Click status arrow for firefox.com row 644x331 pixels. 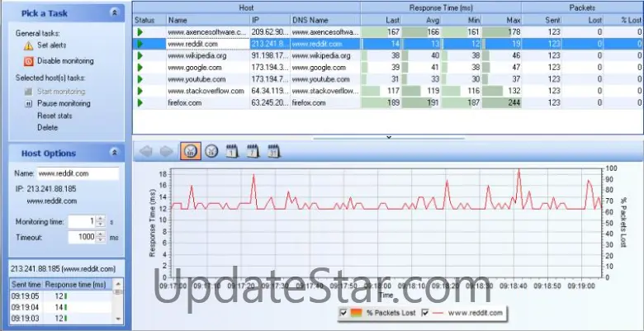click(x=140, y=102)
